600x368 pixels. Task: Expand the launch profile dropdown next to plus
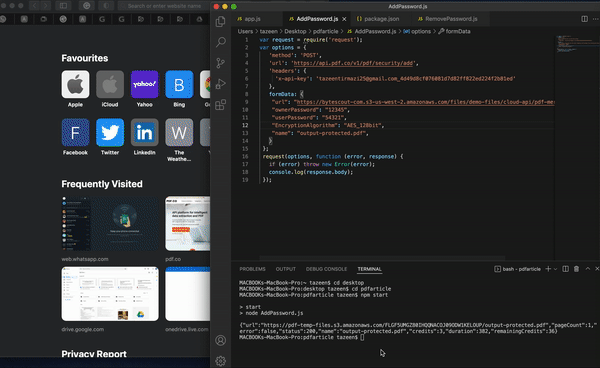tap(555, 269)
